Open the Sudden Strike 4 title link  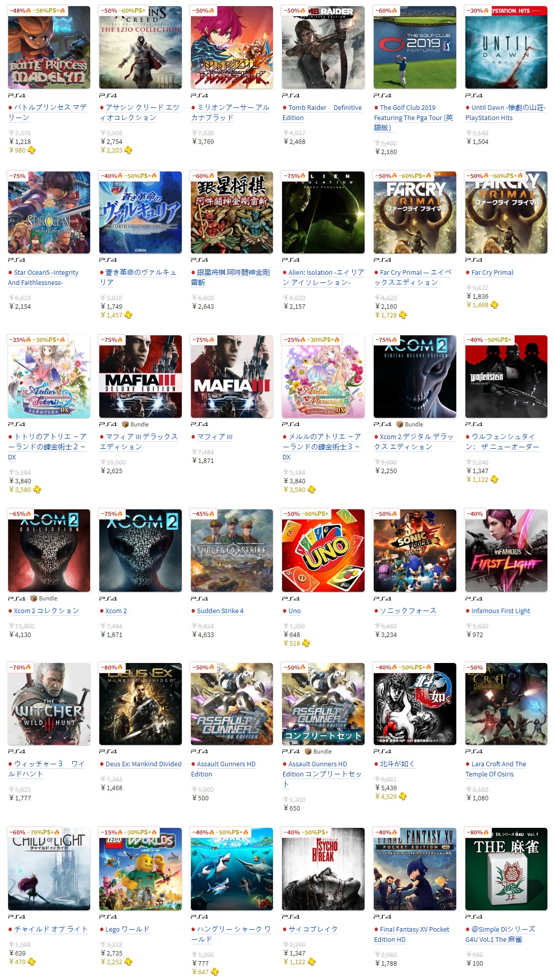[x=220, y=611]
